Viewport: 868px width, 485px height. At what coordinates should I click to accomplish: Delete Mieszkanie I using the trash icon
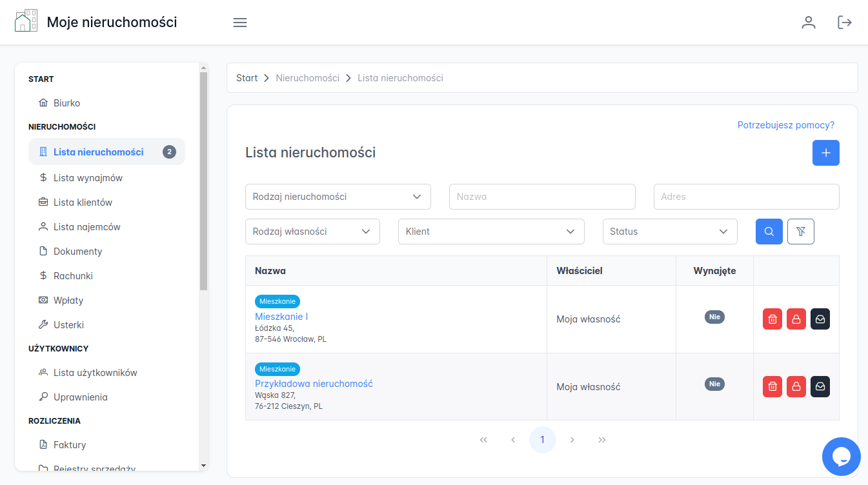[x=772, y=319]
